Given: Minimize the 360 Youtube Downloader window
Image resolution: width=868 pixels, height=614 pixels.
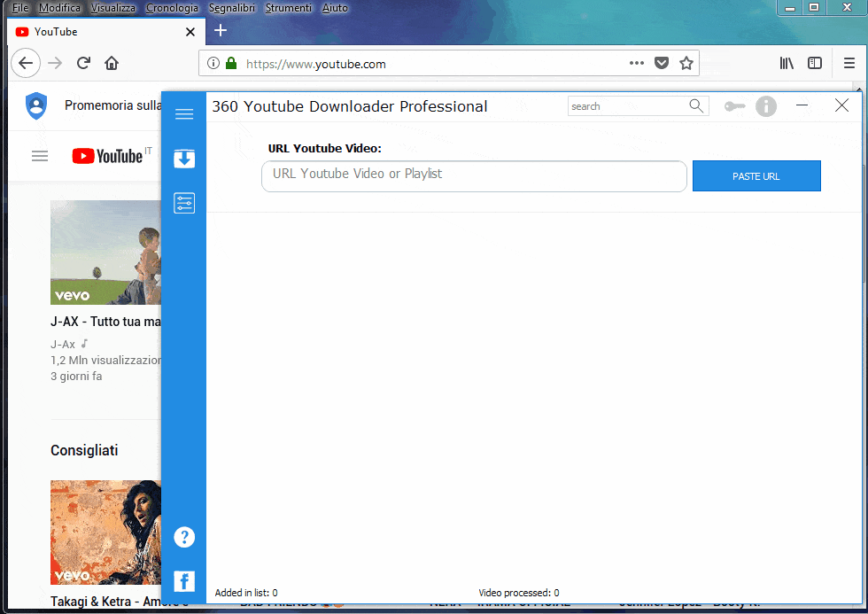Looking at the screenshot, I should tap(802, 105).
